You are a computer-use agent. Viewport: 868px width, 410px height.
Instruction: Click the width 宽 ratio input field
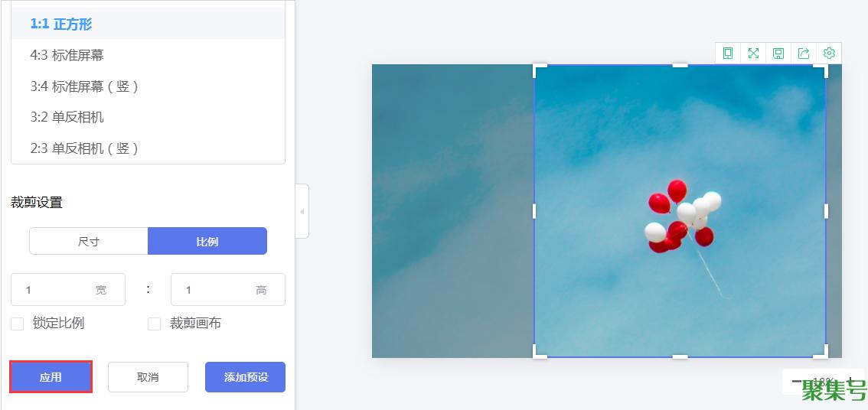pyautogui.click(x=68, y=290)
